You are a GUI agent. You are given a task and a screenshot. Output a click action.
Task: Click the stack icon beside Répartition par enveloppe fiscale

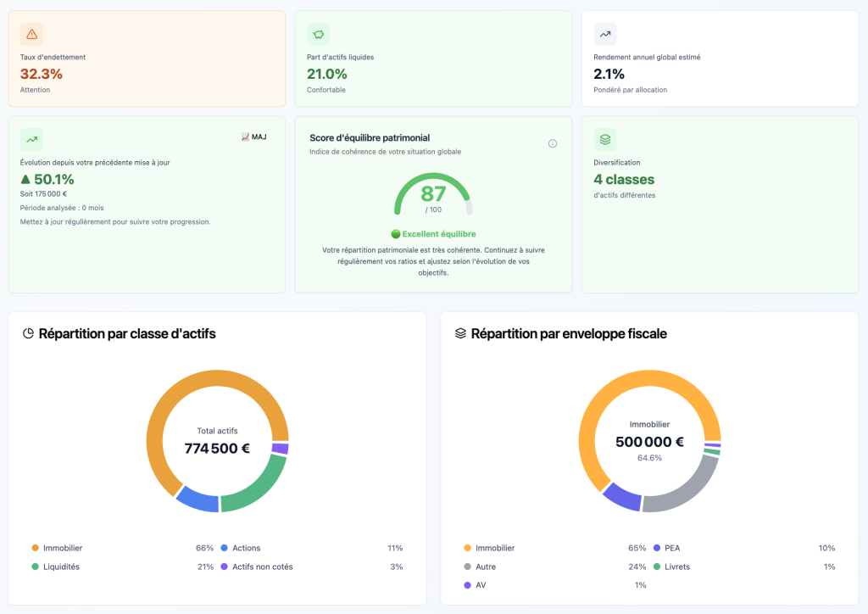(x=460, y=334)
